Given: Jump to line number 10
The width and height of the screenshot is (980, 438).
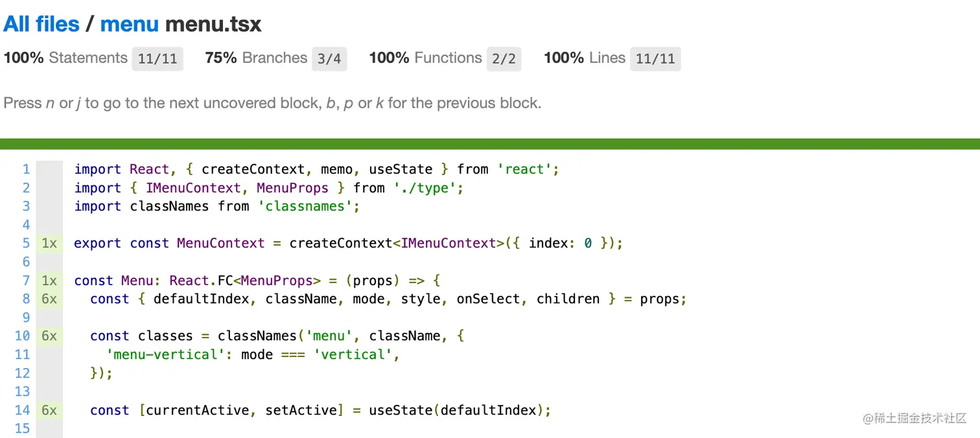Looking at the screenshot, I should (22, 336).
